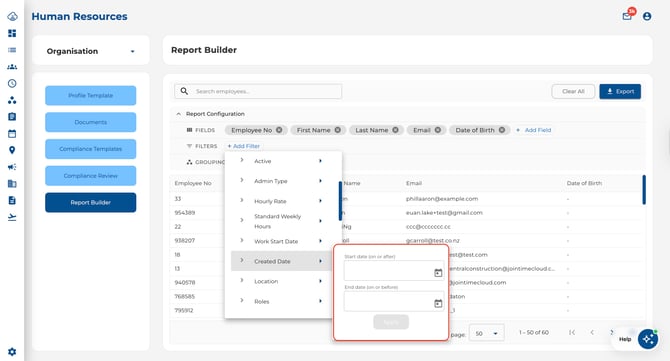
Task: Open the End date calendar picker icon
Action: click(x=438, y=303)
